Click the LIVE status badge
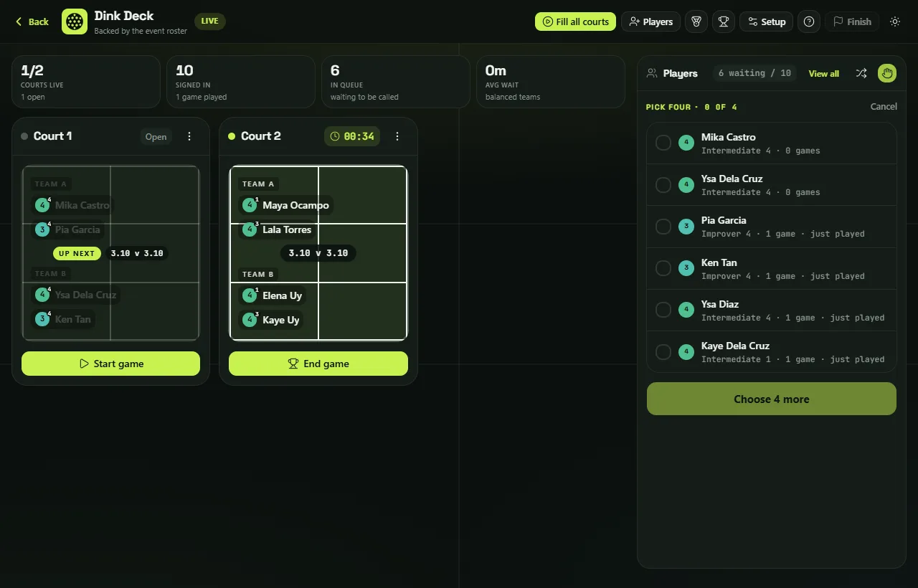 [x=209, y=22]
